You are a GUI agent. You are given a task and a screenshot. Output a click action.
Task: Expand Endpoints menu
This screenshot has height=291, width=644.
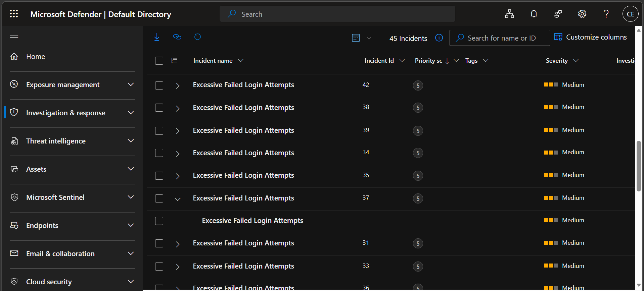point(131,225)
